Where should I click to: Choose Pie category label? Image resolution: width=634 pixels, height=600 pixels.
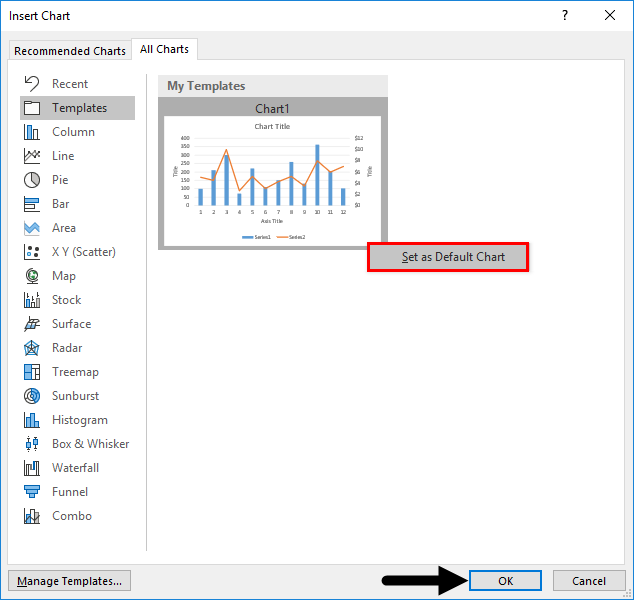60,180
